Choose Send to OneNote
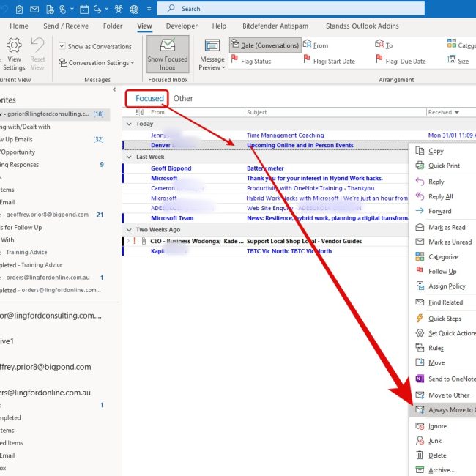 tap(452, 379)
